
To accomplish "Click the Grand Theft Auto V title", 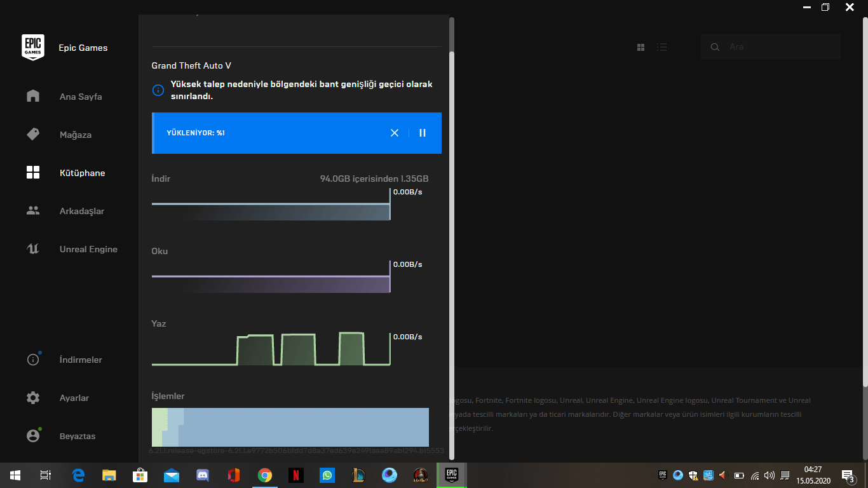I will (191, 65).
